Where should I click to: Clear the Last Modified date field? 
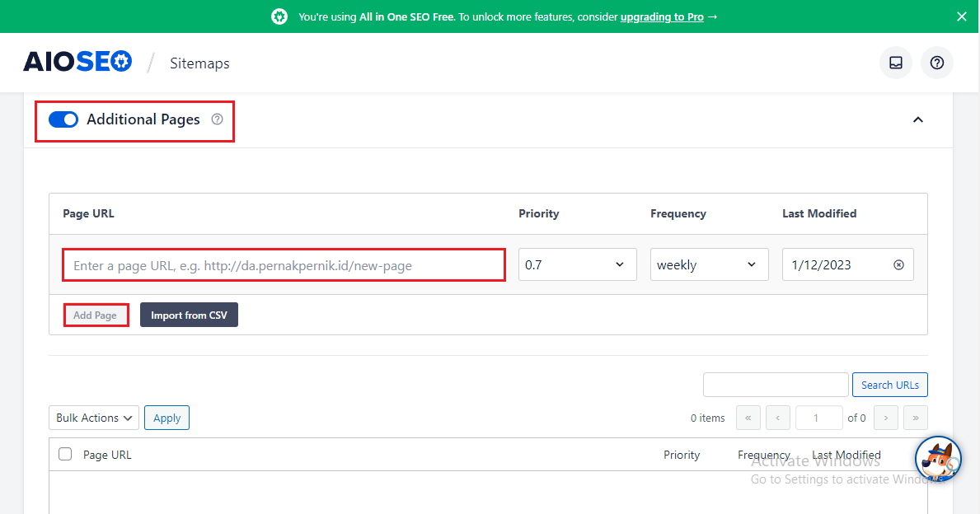898,264
